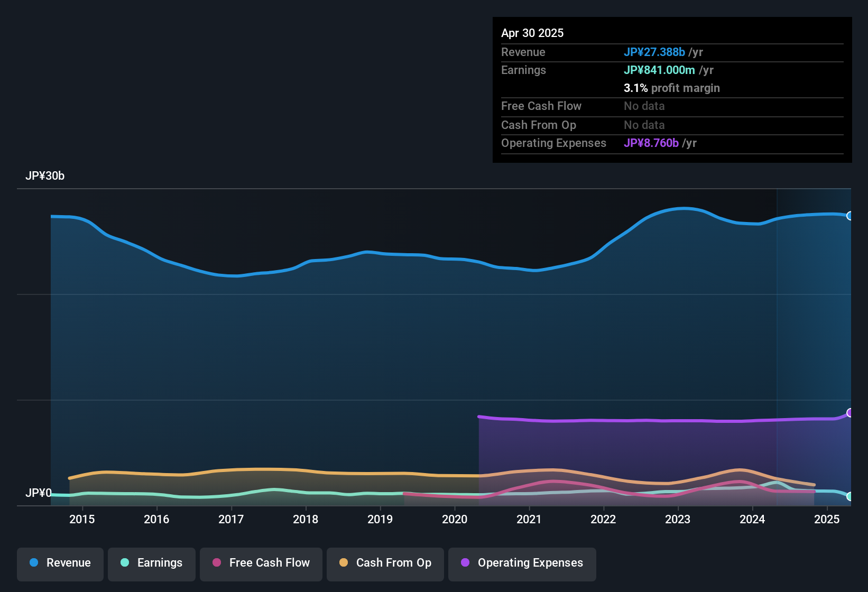
Task: Click the 2022 x-axis label
Action: pyautogui.click(x=603, y=520)
